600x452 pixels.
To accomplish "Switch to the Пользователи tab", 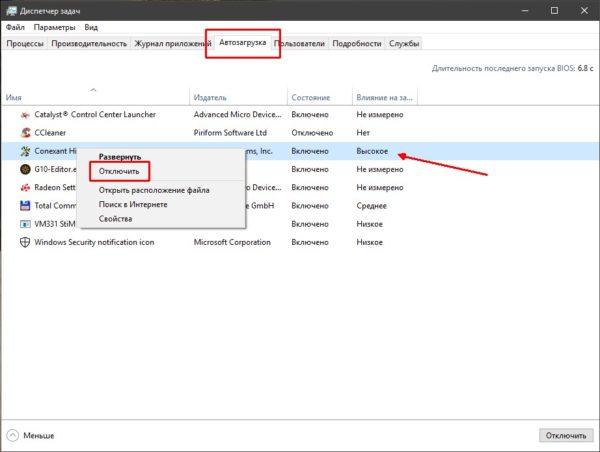I will 299,44.
